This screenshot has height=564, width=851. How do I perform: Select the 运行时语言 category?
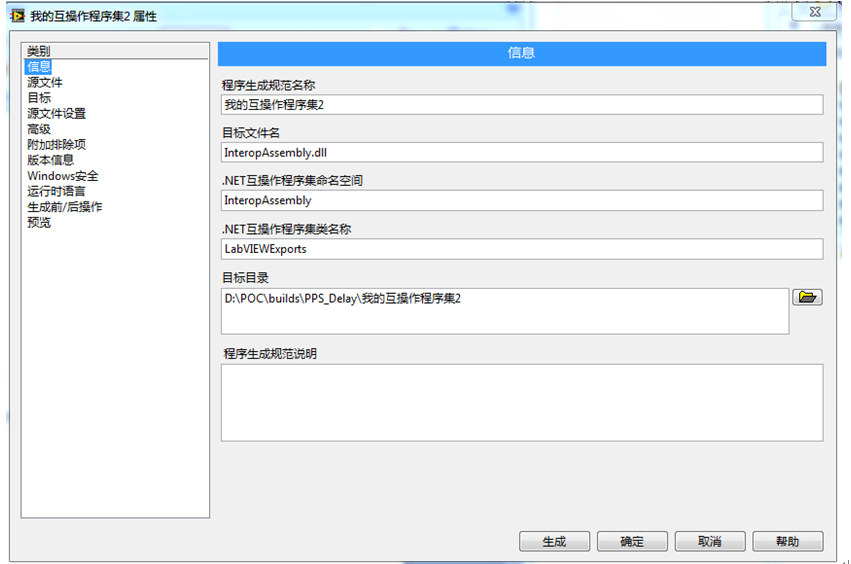click(56, 191)
